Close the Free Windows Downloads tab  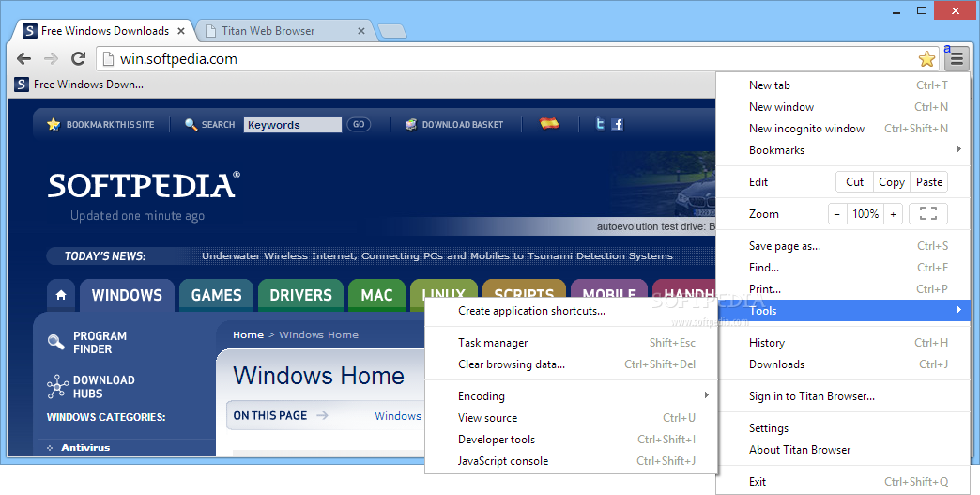(x=180, y=31)
